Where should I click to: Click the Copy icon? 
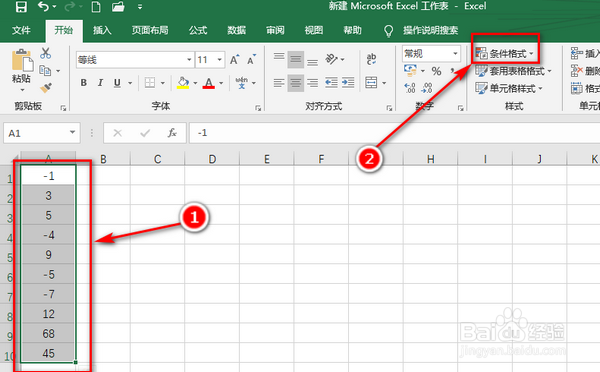46,71
